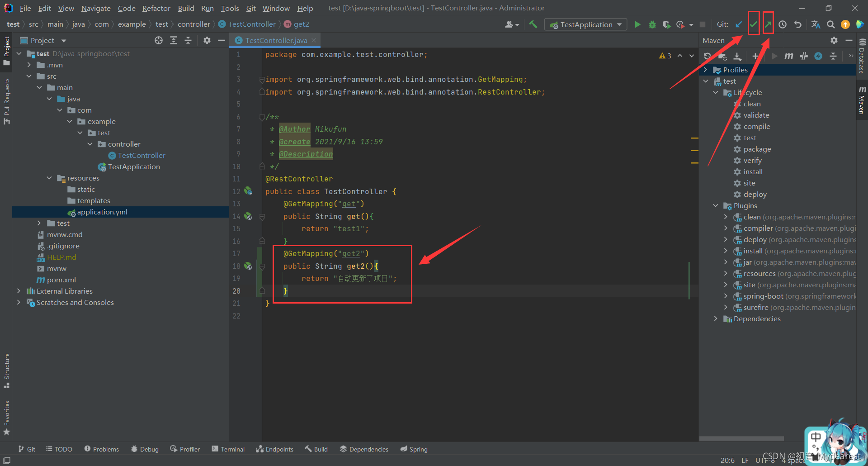
Task: Toggle Maven offline mode
Action: coord(804,56)
